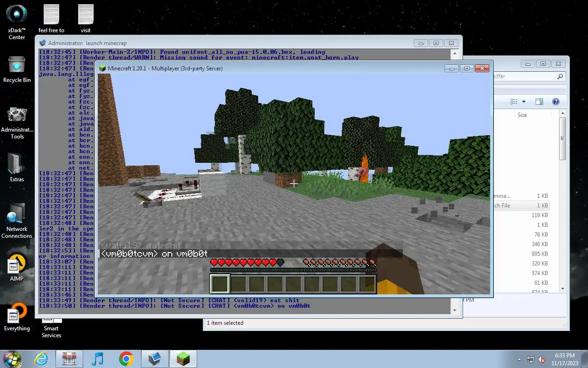The width and height of the screenshot is (588, 368).
Task: Click the in-game chat line '<vm0b0tcvm> on vm0b0t'
Action: click(154, 253)
